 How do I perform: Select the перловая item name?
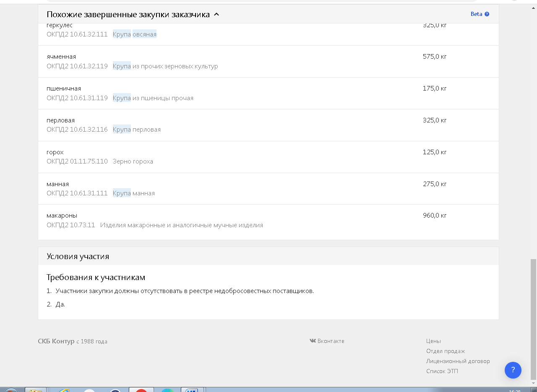pos(60,120)
